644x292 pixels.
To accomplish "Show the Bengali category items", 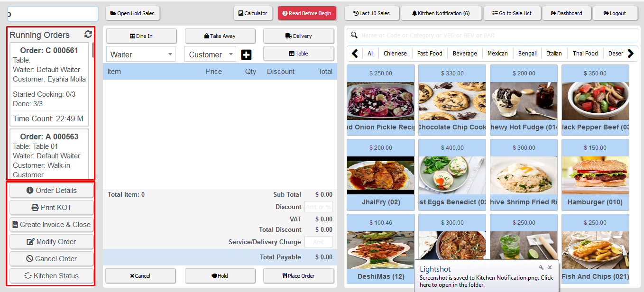I will pos(527,54).
